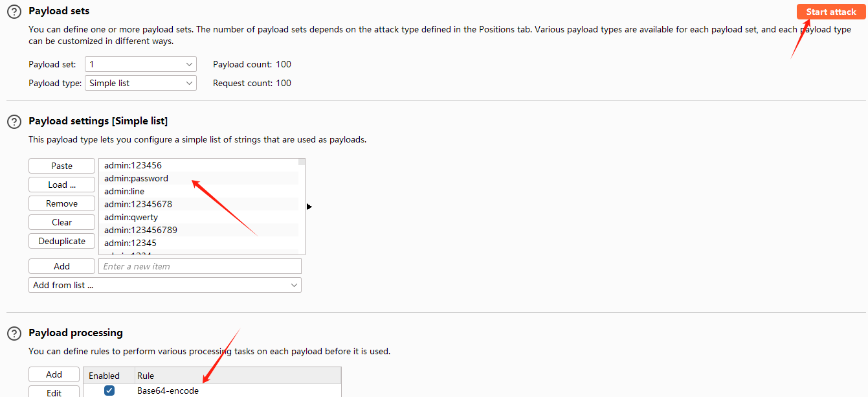868x397 pixels.
Task: Click Remove to delete selected payload
Action: pos(61,203)
